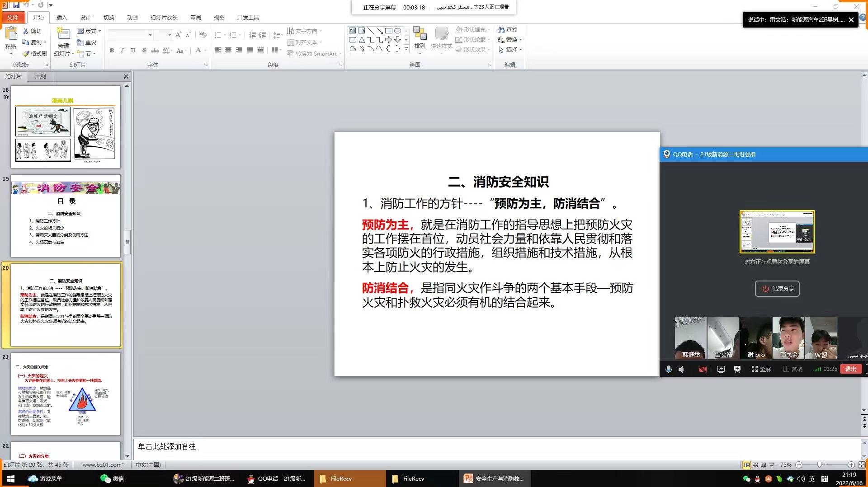Close the speaking notification popup
This screenshot has height=487, width=868.
point(851,20)
